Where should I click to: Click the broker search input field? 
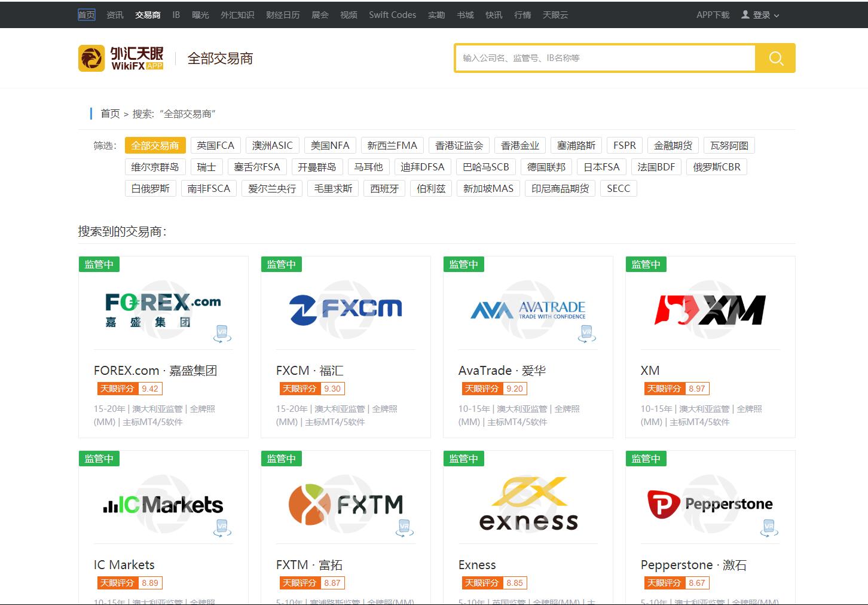point(605,58)
